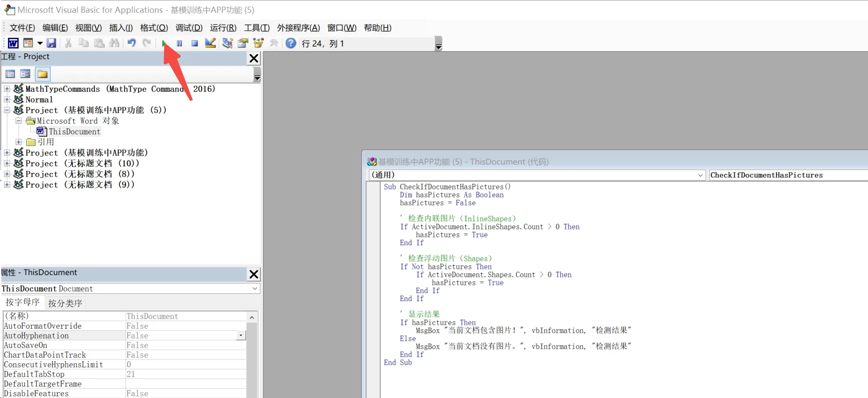Open the 窗口(W) menu
This screenshot has height=398, width=868.
[x=342, y=28]
